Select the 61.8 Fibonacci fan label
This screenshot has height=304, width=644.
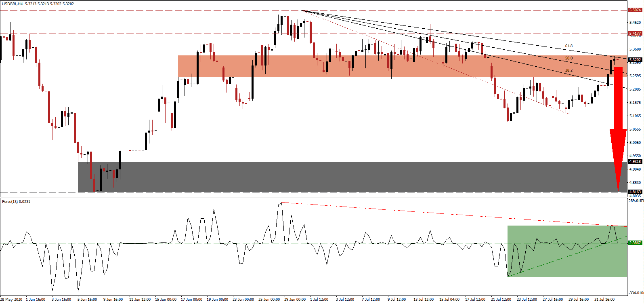point(568,46)
